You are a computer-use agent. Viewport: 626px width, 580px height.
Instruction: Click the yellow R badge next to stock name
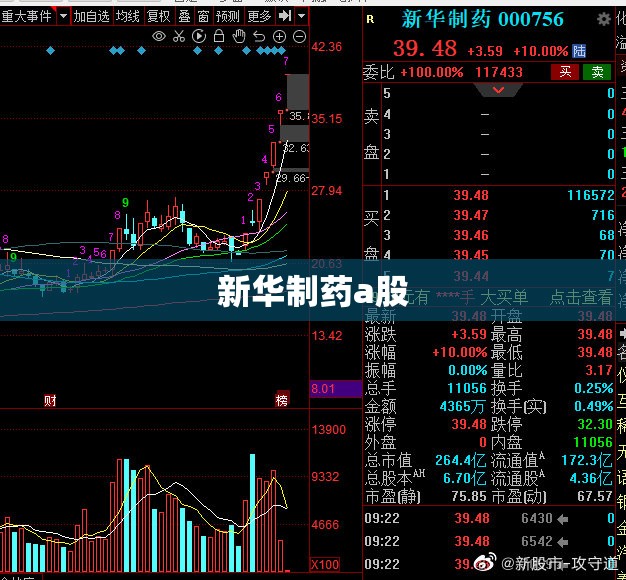click(370, 19)
